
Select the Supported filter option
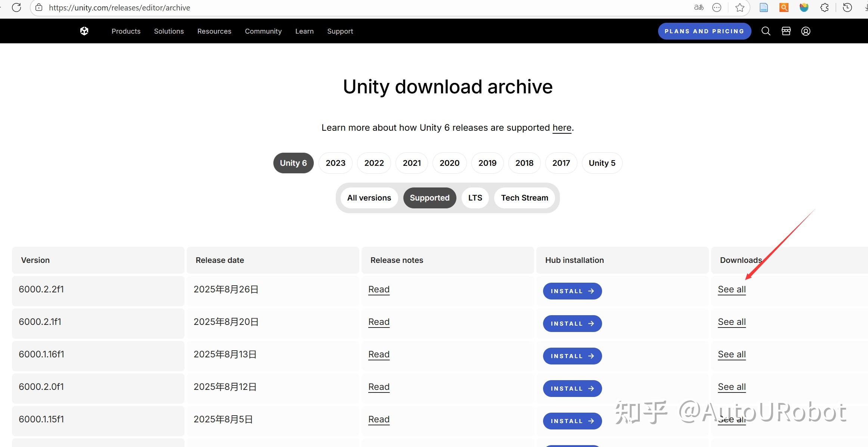point(430,198)
